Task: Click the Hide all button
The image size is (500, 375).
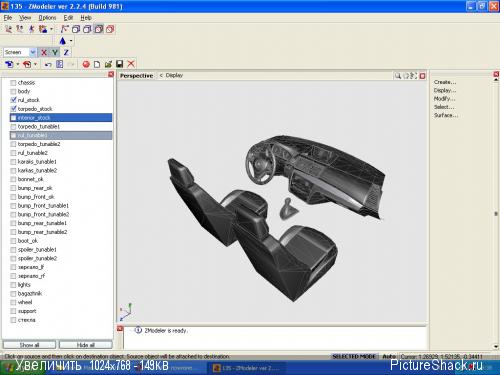Action: pos(86,345)
